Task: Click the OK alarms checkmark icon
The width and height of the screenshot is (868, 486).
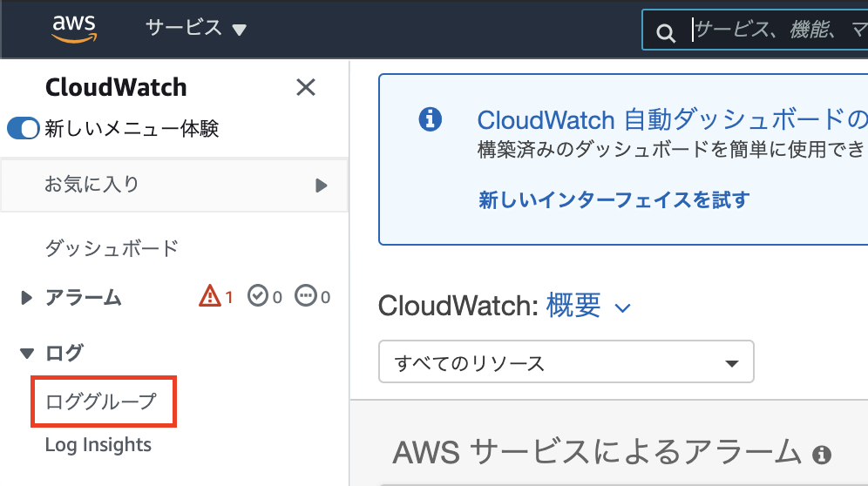Action: (257, 295)
